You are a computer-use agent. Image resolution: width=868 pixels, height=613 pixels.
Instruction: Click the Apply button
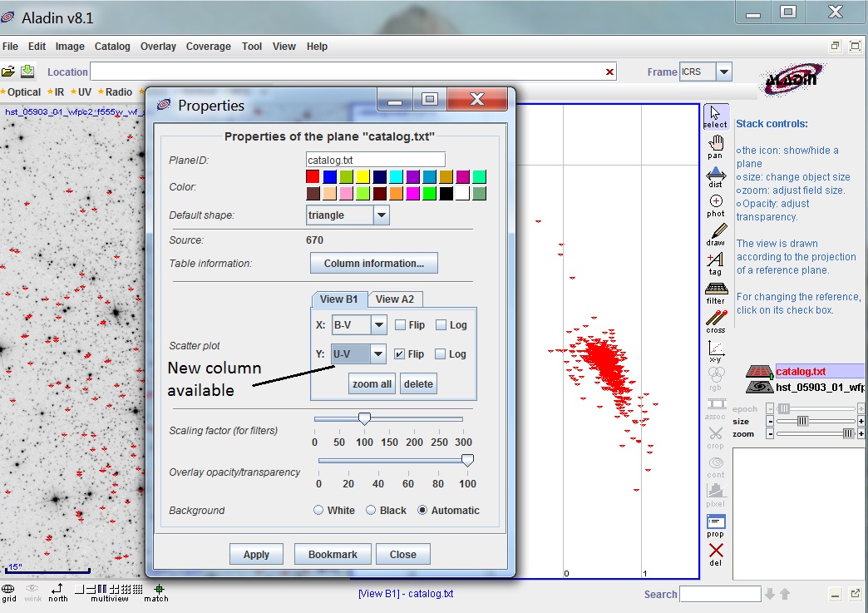(x=256, y=554)
